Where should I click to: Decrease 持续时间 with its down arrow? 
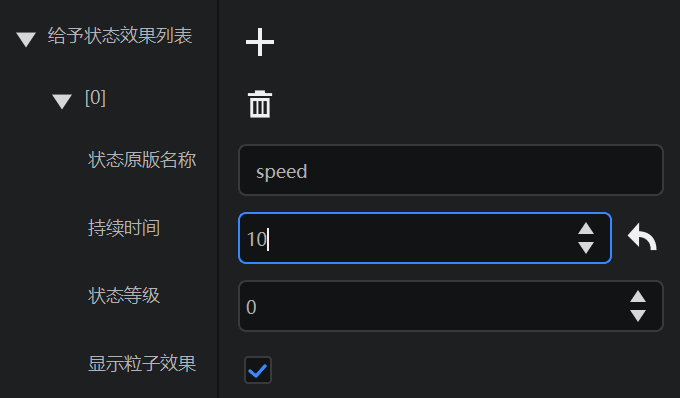[x=586, y=248]
